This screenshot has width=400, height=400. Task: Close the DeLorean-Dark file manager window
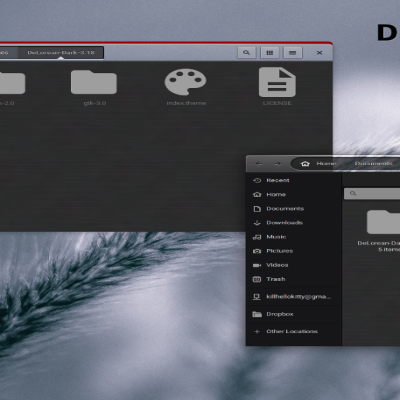(x=319, y=53)
